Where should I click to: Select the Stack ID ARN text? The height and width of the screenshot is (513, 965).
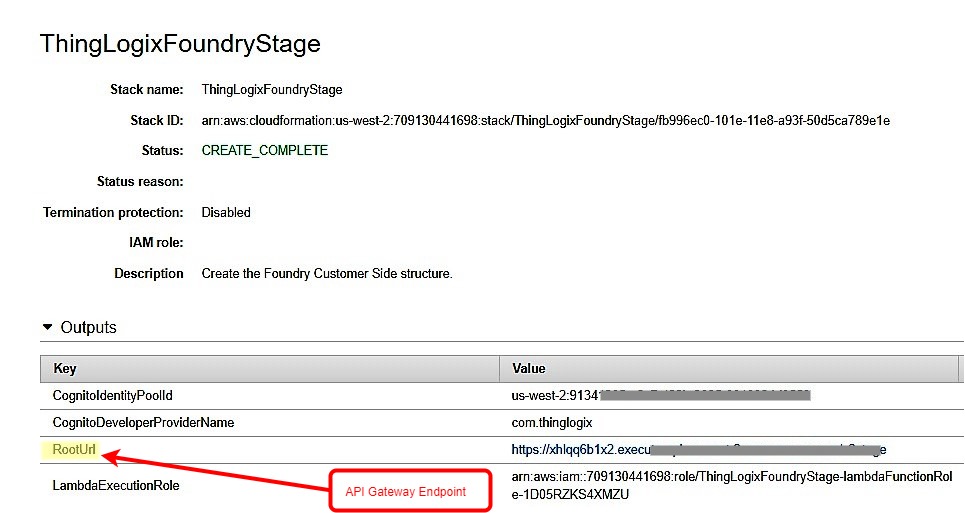pos(545,121)
